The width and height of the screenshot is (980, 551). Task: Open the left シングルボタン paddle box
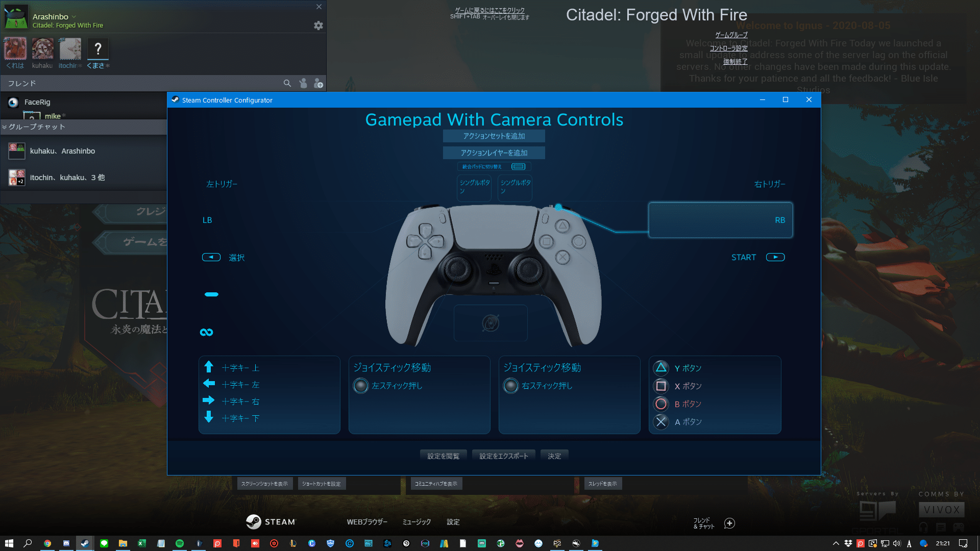[x=474, y=187]
